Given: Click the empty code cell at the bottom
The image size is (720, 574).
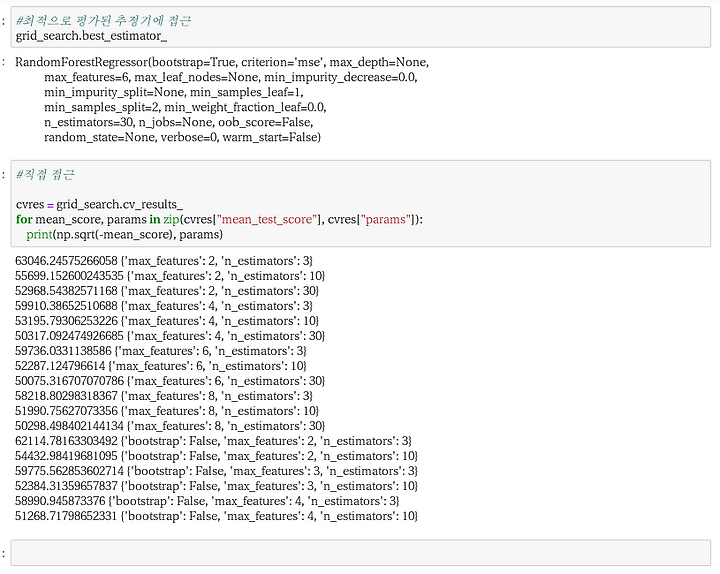Looking at the screenshot, I should pyautogui.click(x=361, y=553).
